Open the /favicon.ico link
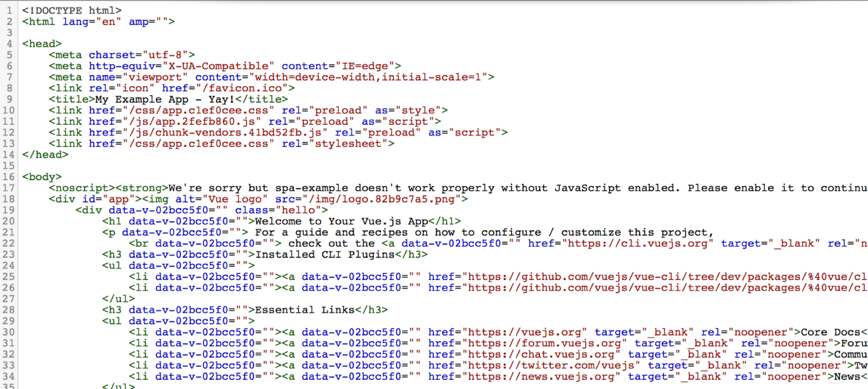 pyautogui.click(x=245, y=88)
